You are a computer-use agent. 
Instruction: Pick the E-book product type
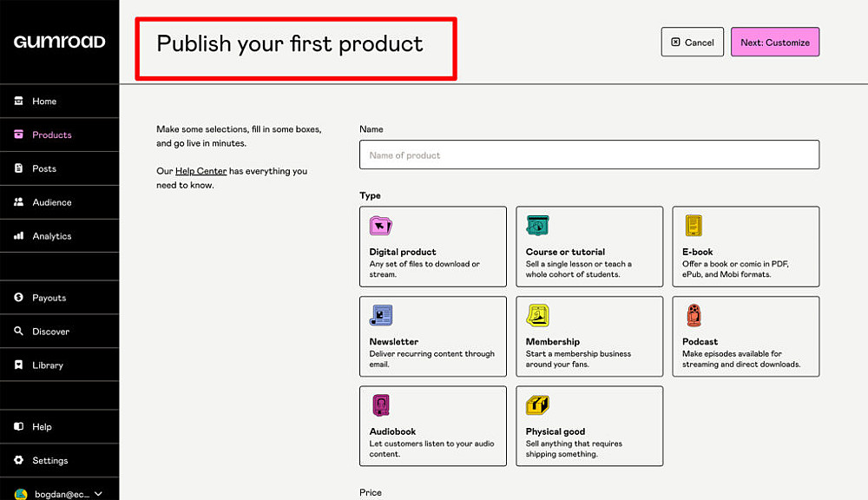[x=746, y=247]
